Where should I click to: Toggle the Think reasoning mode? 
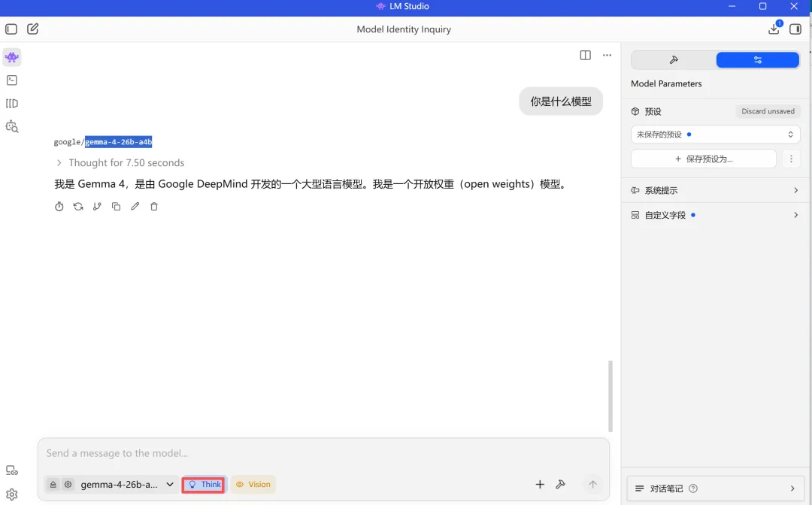click(204, 484)
